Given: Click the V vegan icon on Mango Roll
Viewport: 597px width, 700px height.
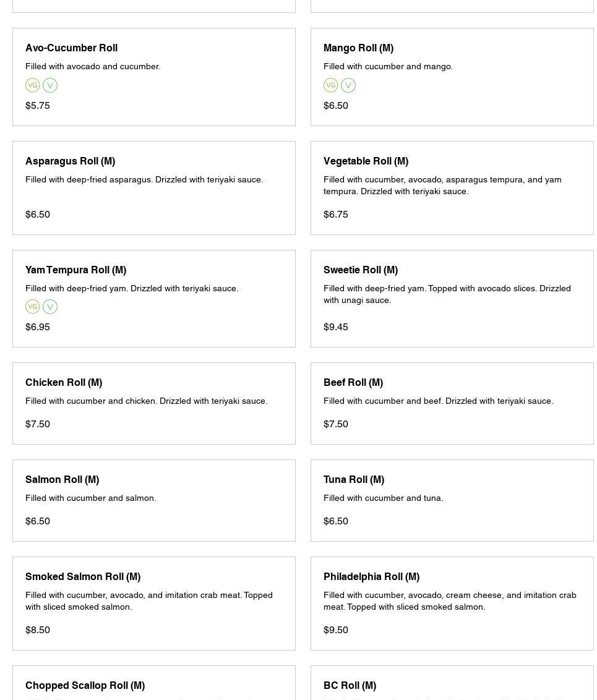Looking at the screenshot, I should [x=348, y=85].
